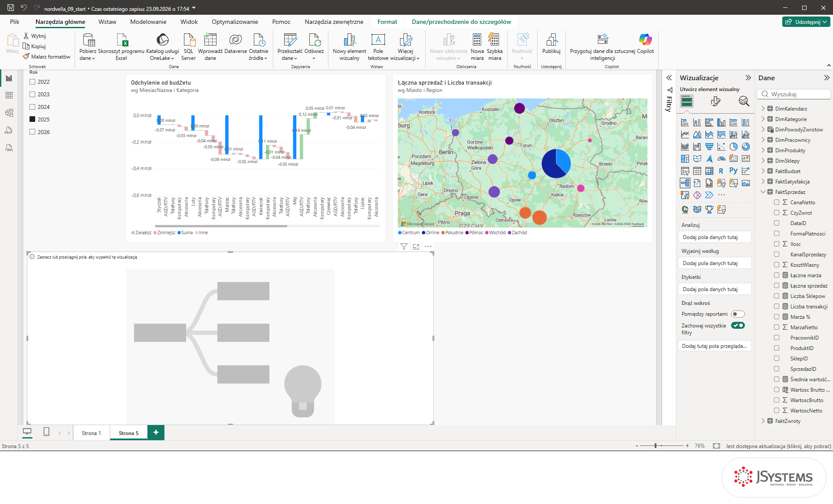This screenshot has height=504, width=833.
Task: Toggle Pomiędzy raportami switch
Action: click(738, 314)
